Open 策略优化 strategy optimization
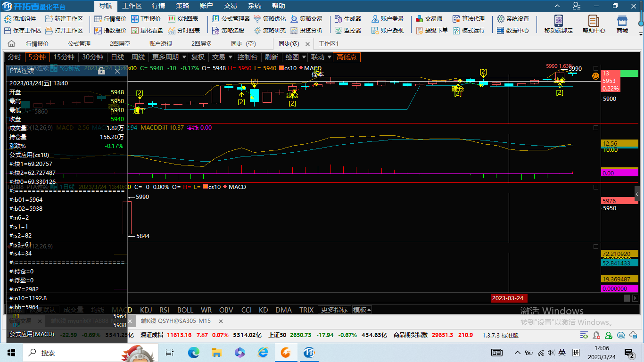 point(270,19)
